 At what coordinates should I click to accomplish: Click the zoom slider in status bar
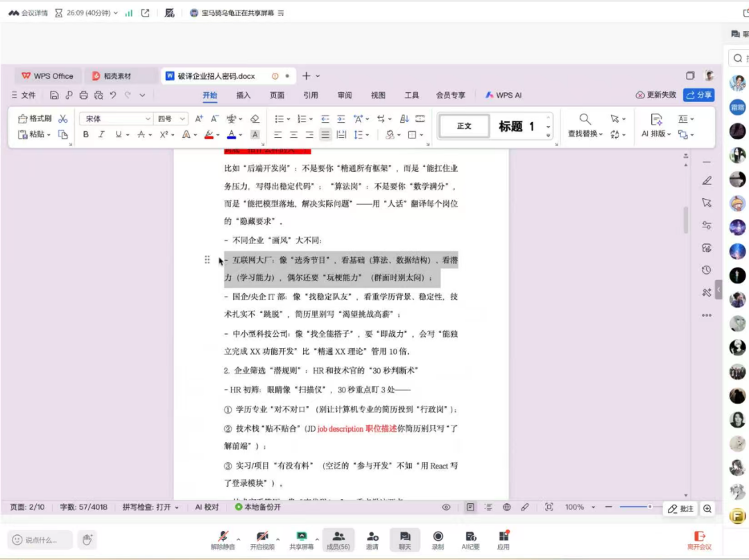635,507
